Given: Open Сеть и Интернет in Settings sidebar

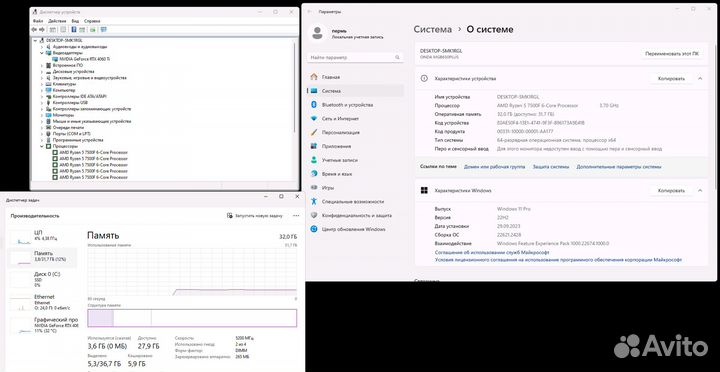Looking at the screenshot, I should click(340, 118).
